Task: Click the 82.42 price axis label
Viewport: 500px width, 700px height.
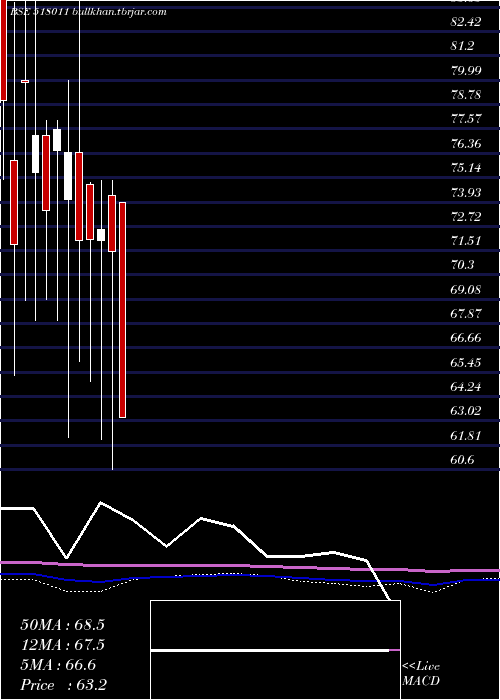Action: (466, 22)
